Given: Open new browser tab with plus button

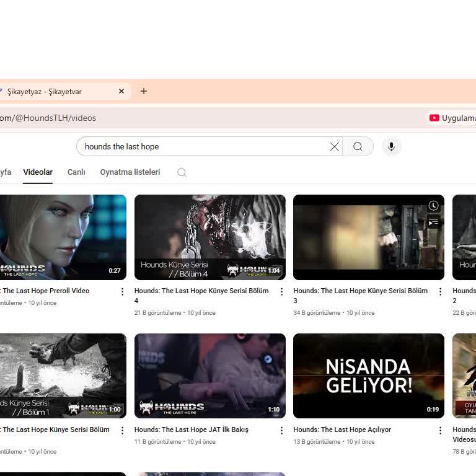Looking at the screenshot, I should tap(144, 91).
